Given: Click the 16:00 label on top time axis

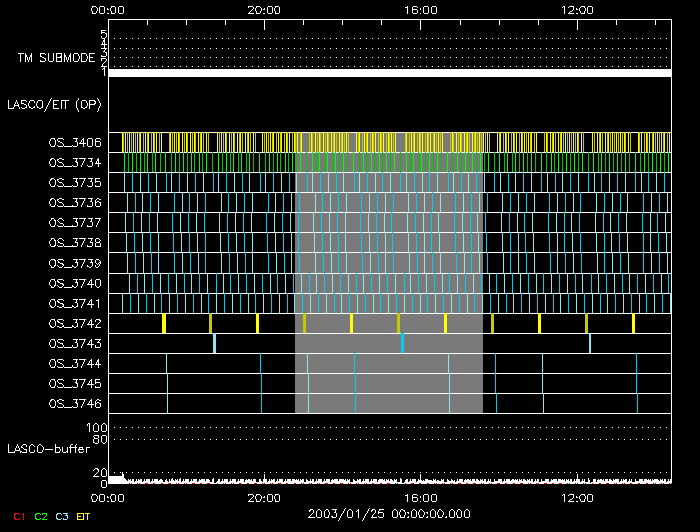Looking at the screenshot, I should 421,10.
